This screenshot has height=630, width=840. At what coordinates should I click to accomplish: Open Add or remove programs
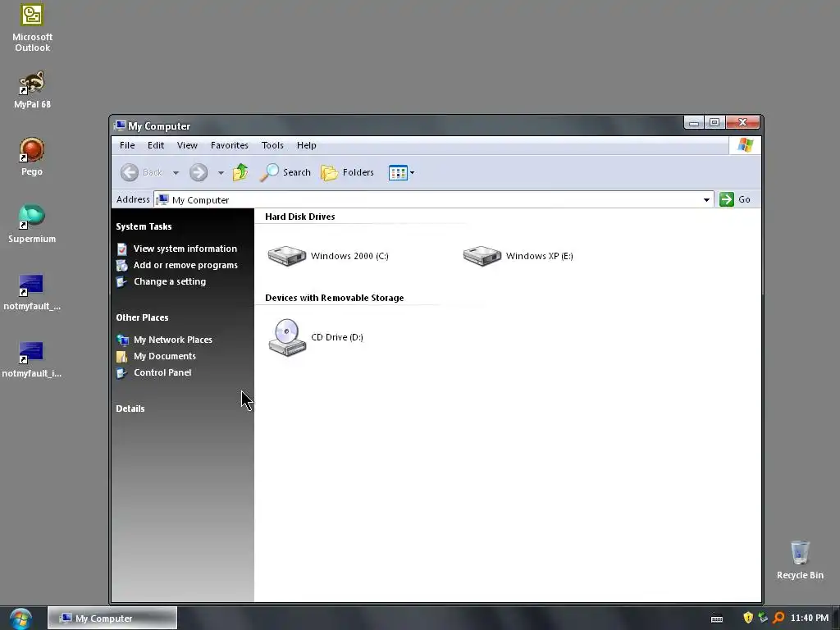pos(185,265)
